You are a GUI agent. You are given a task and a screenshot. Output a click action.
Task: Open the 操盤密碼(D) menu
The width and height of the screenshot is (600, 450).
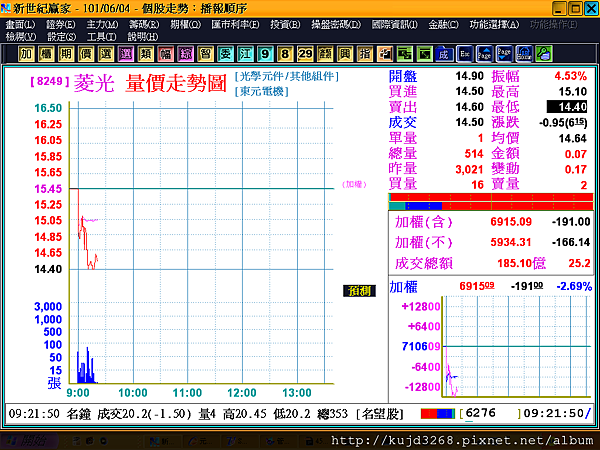coord(336,25)
